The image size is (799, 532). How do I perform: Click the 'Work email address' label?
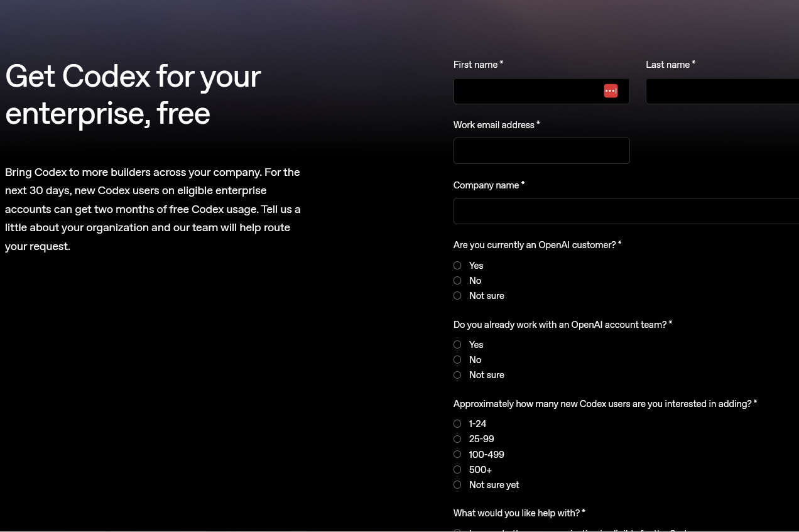(496, 125)
